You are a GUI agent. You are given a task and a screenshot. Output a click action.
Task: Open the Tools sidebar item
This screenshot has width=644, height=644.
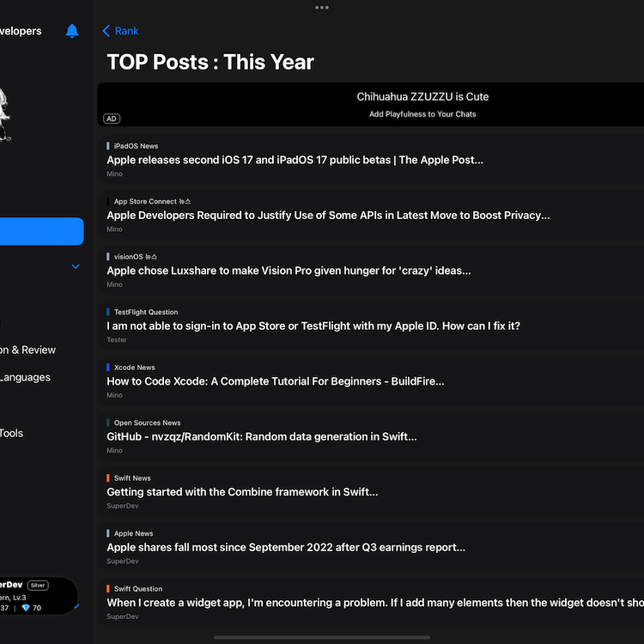(12, 433)
